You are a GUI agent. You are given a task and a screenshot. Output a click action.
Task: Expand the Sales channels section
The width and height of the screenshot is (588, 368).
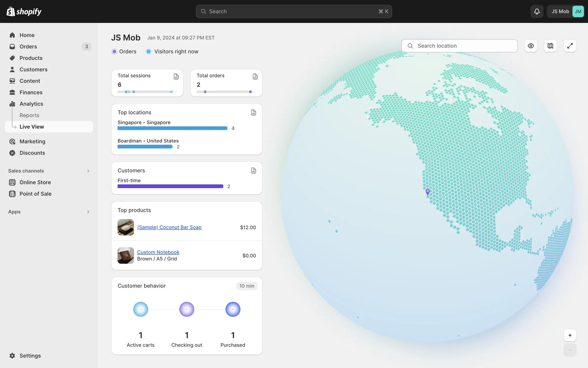click(x=88, y=171)
